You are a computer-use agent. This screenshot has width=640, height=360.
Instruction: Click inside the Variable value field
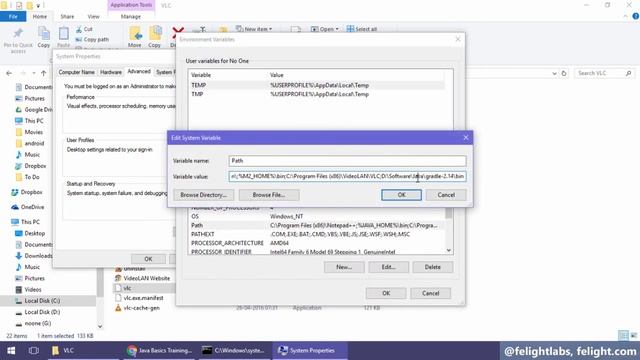click(347, 176)
